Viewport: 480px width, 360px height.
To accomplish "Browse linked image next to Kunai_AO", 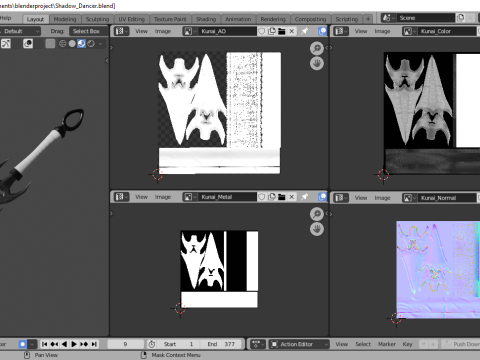I will (190, 31).
